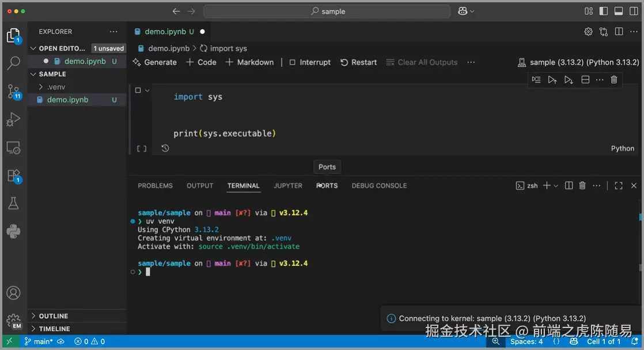Open the Search view in activity bar

(x=13, y=63)
